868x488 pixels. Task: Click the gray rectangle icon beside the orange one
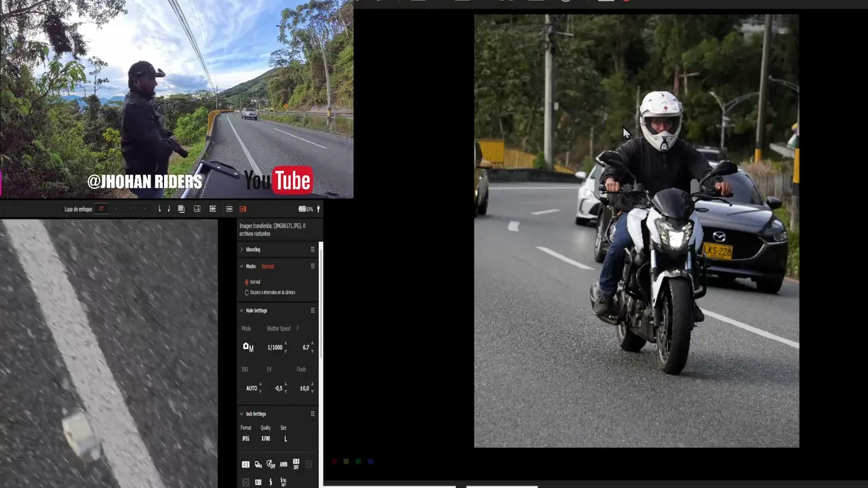pos(229,209)
